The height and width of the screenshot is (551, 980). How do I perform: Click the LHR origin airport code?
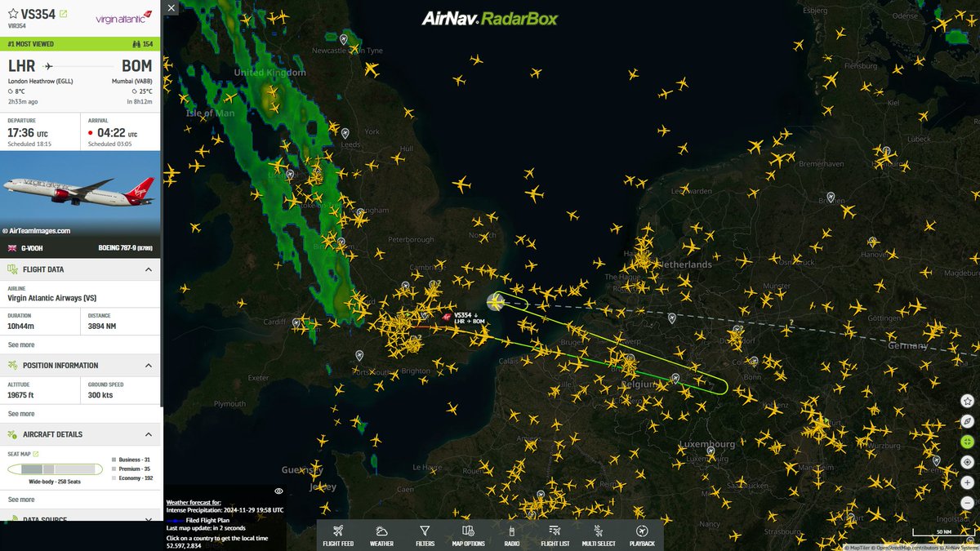click(21, 66)
